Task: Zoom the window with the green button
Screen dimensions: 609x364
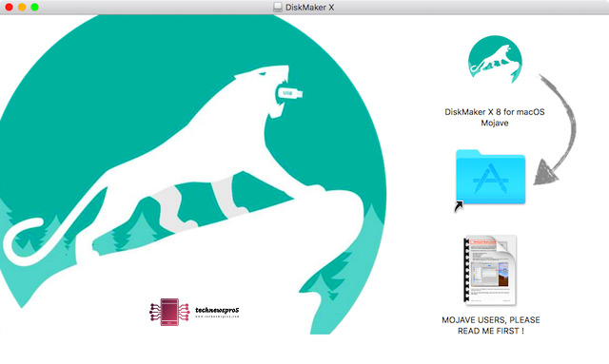Action: coord(34,7)
